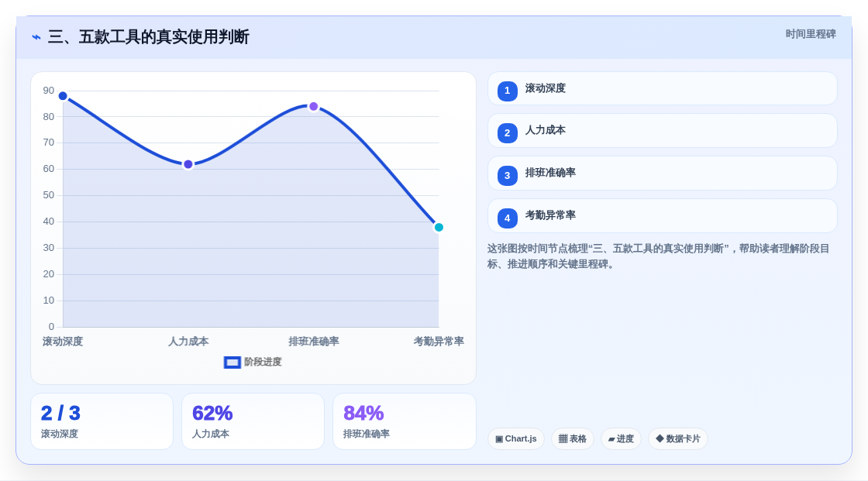Click the 84% 排班准确率 stat card
Screen dimensions: 868x481
point(405,421)
